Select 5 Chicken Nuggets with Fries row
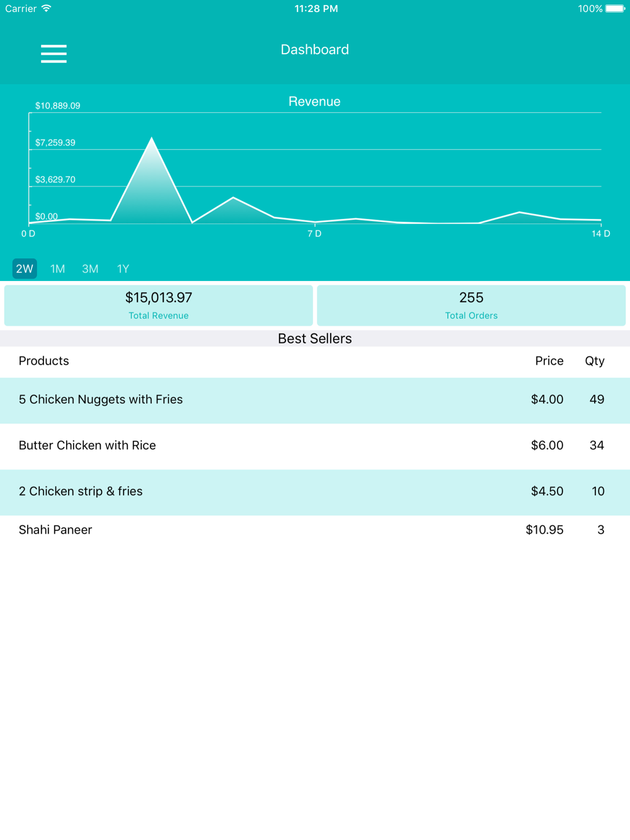This screenshot has width=630, height=840. [x=315, y=400]
